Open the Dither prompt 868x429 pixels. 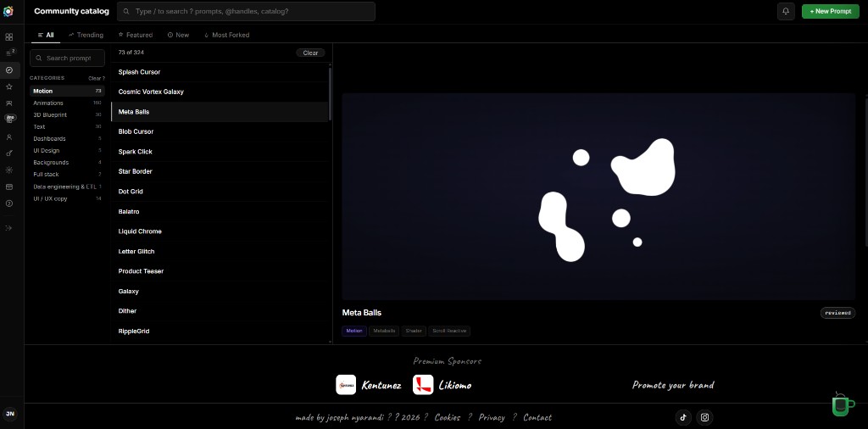[x=220, y=311]
